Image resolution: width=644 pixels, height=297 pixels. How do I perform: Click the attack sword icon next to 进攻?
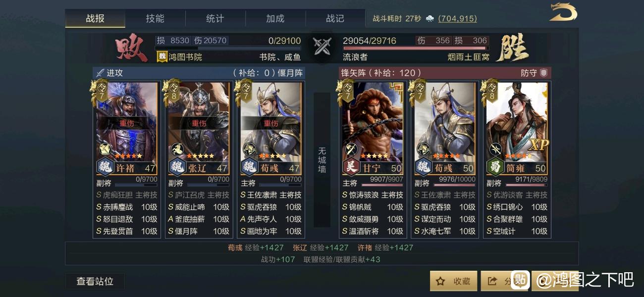101,73
